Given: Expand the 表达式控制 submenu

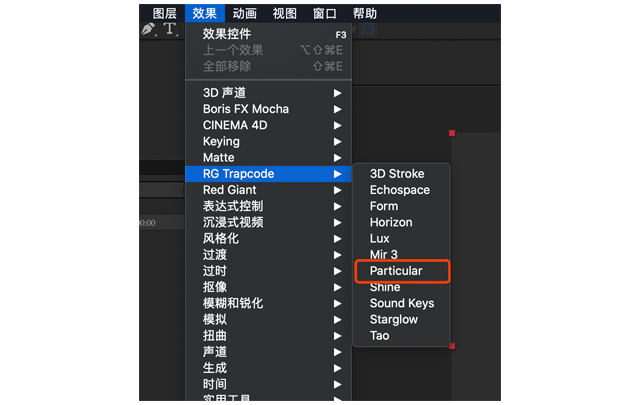Looking at the screenshot, I should coord(268,206).
